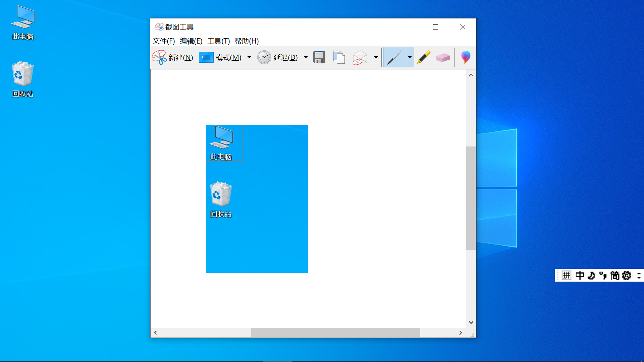
Task: Toggle IME half/full width moon icon
Action: pos(591,276)
